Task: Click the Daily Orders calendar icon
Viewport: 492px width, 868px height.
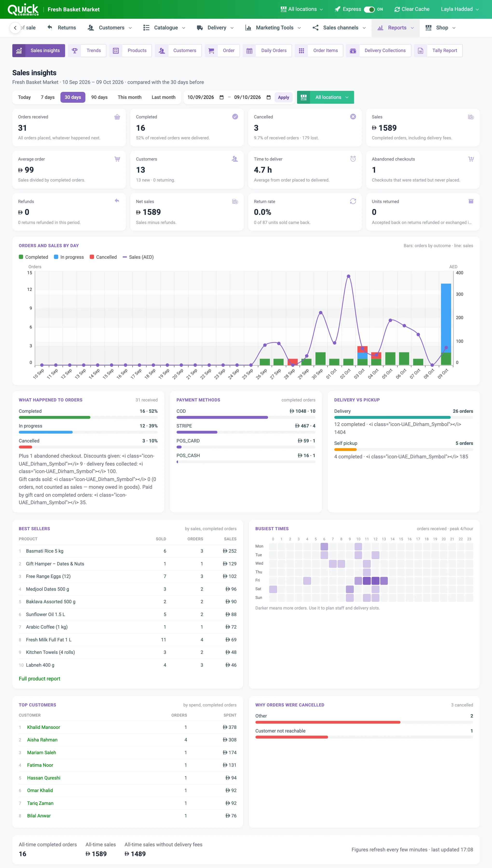Action: coord(249,51)
